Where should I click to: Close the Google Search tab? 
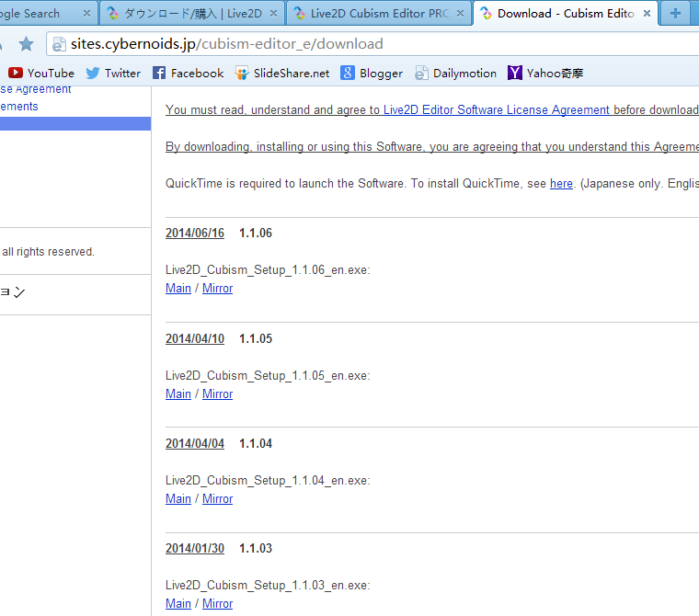tap(87, 14)
